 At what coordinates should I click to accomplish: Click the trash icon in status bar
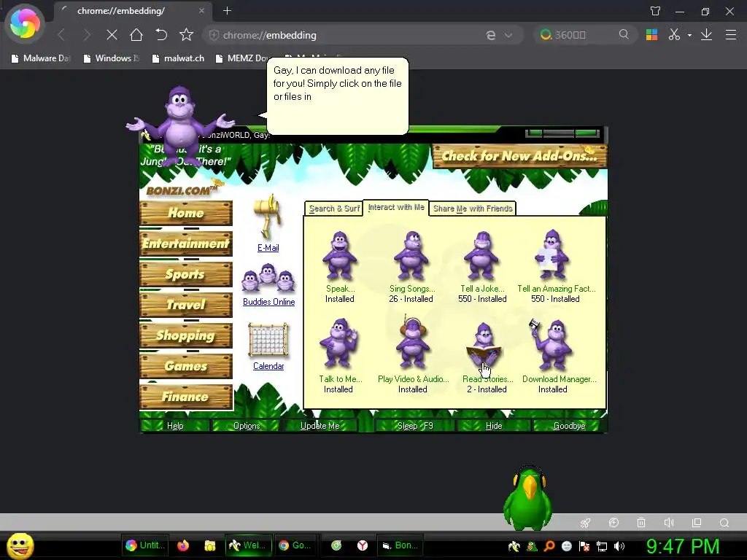click(641, 523)
